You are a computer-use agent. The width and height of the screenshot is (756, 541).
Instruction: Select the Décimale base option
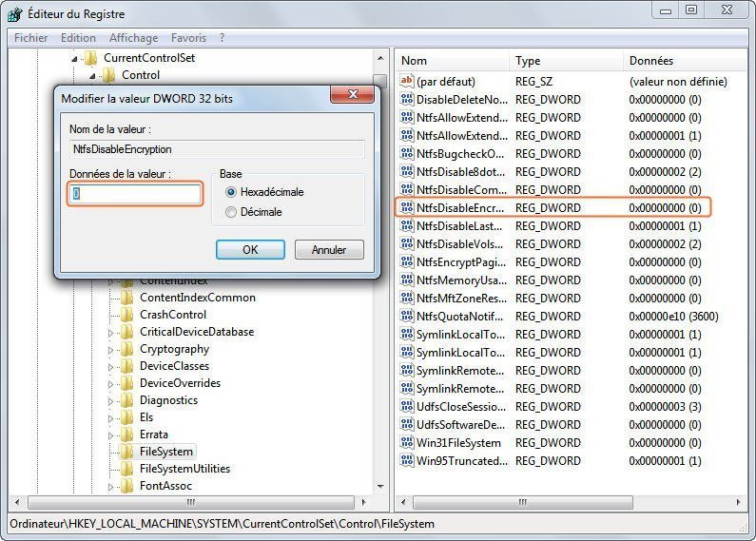254,212
